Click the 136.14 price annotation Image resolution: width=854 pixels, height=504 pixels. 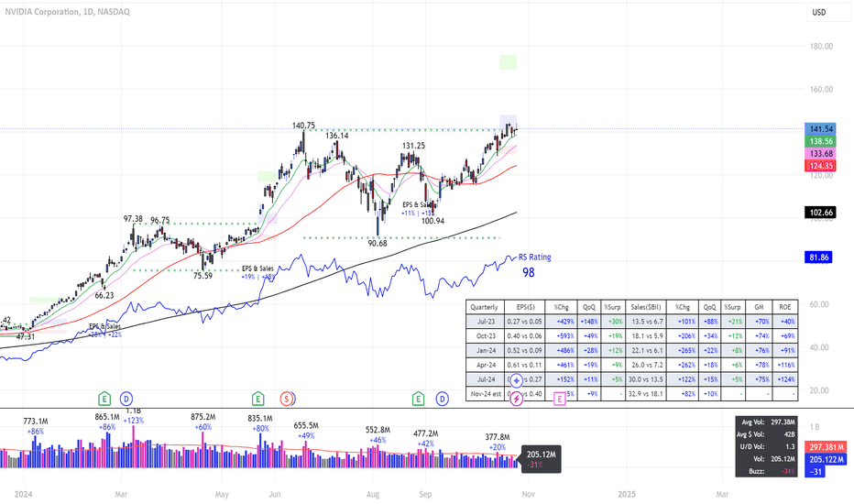pos(337,135)
